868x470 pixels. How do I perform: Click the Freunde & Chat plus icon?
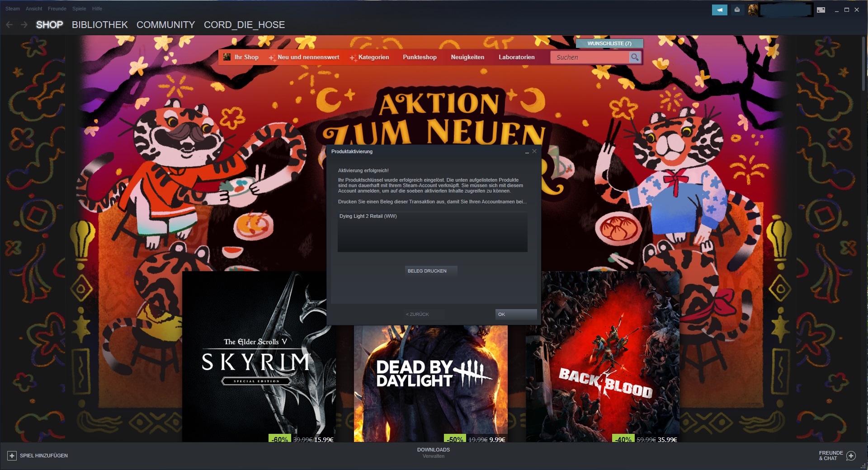pyautogui.click(x=851, y=456)
